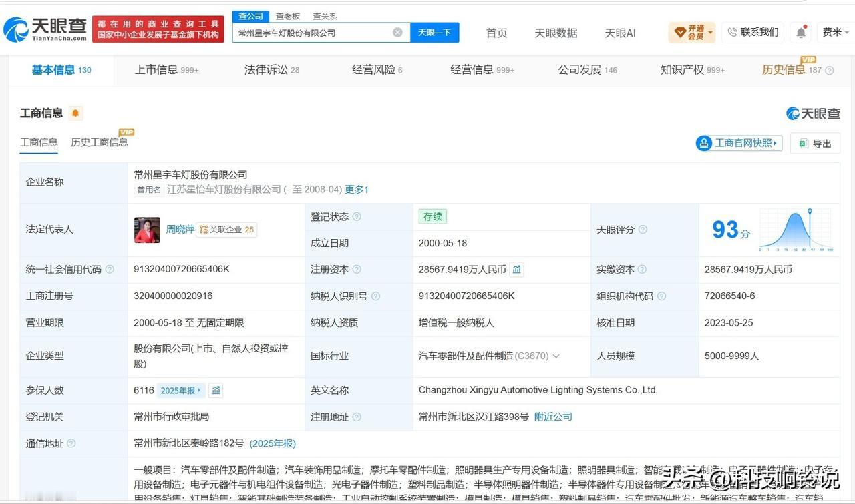Image resolution: width=855 pixels, height=504 pixels.
Task: Switch to 经营信息 tab
Action: (x=482, y=70)
